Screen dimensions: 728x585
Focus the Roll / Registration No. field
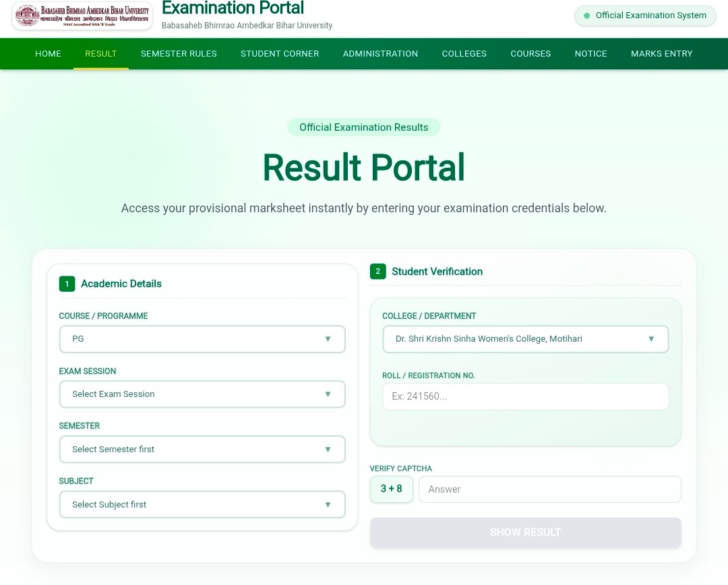pyautogui.click(x=525, y=396)
